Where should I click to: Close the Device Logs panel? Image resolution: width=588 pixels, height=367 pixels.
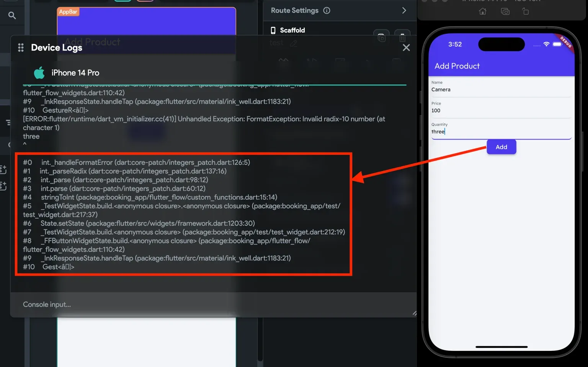coord(406,48)
